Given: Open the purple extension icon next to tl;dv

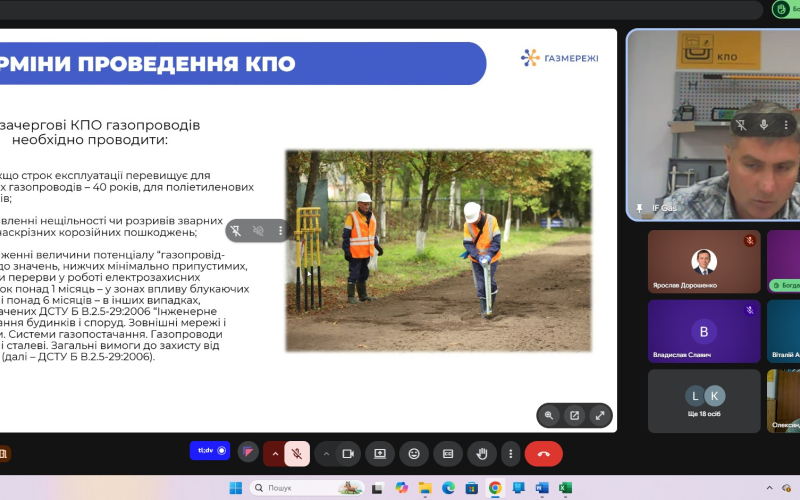Looking at the screenshot, I should [x=248, y=453].
